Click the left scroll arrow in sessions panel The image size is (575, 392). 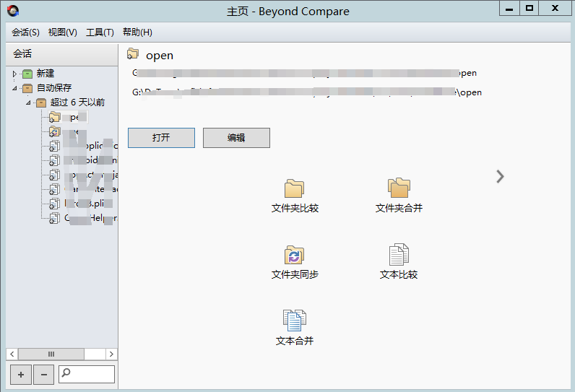[12, 354]
